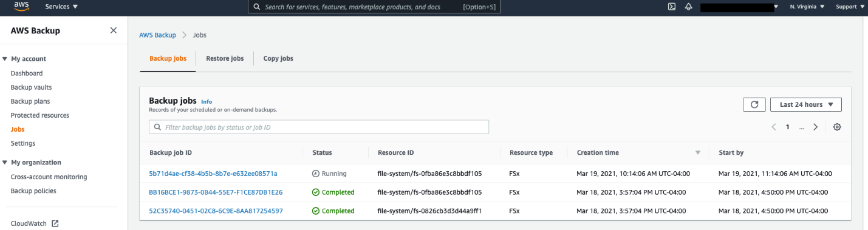Open Settings in the sidebar
Image resolution: width=868 pixels, height=230 pixels.
click(23, 143)
